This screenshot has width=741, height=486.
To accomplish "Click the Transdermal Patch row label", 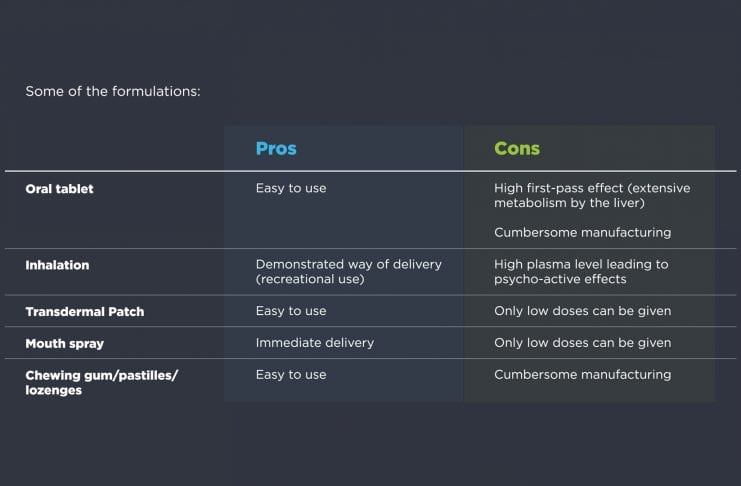I will (84, 311).
